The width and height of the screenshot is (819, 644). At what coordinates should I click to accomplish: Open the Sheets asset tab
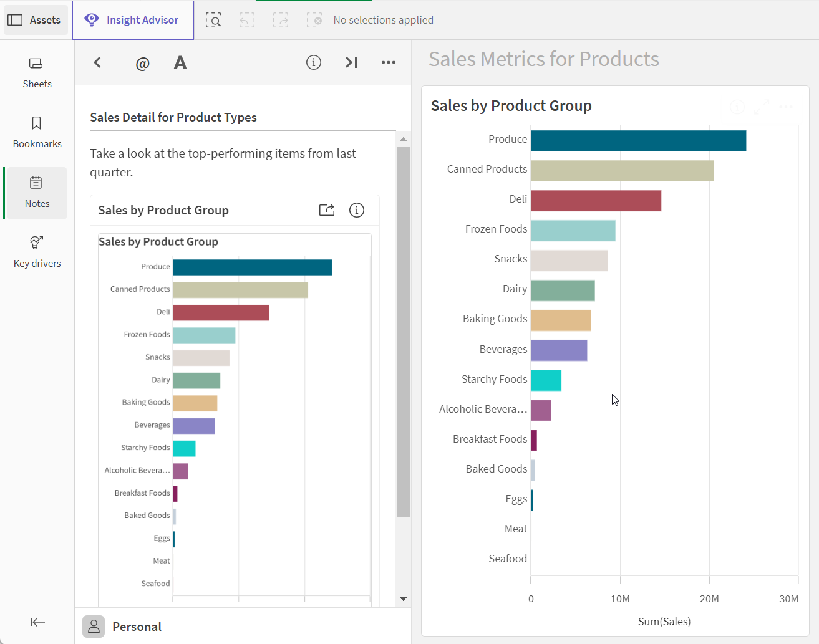(37, 73)
